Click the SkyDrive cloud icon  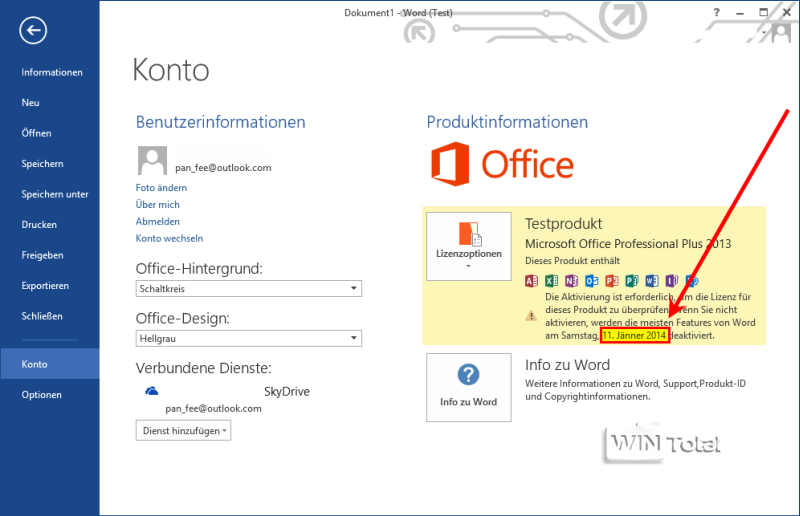pyautogui.click(x=152, y=391)
